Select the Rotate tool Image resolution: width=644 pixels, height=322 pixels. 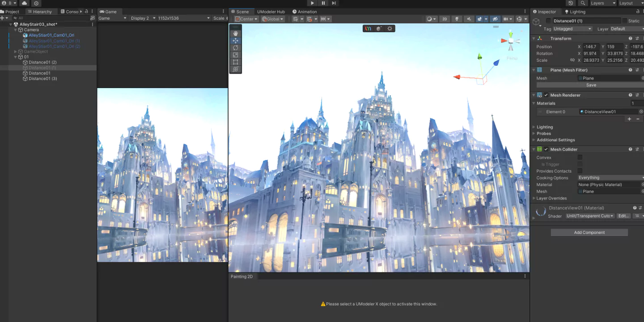pyautogui.click(x=236, y=48)
